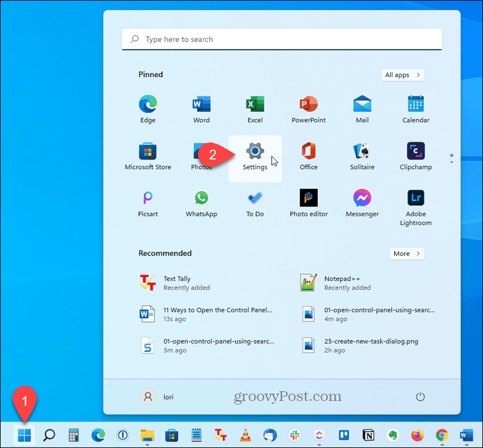Go to next page of pinned apps
Screen dimensions: 483x448
point(452,162)
